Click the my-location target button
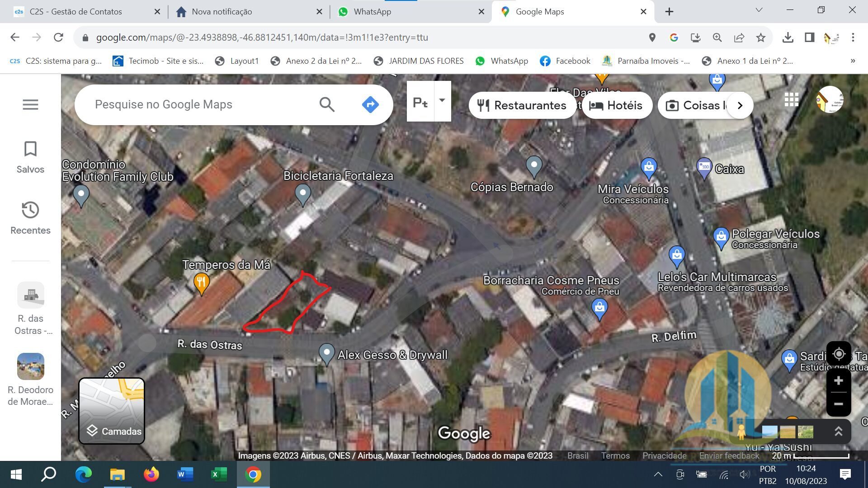The image size is (868, 488). [x=839, y=354]
